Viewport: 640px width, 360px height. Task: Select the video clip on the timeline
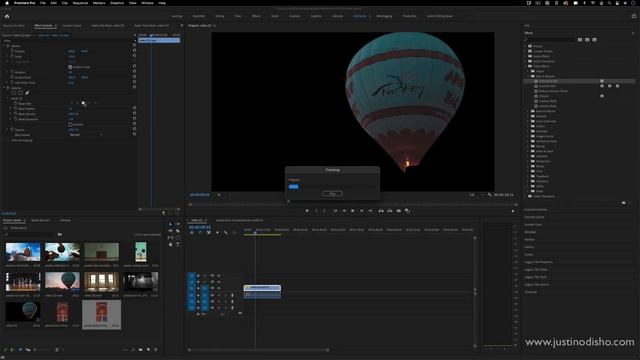(x=262, y=288)
